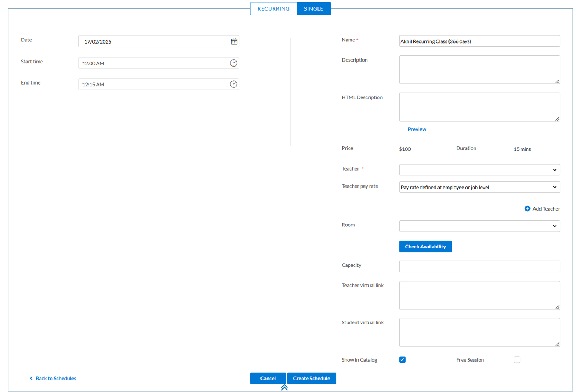Open the date picker calendar icon
The height and width of the screenshot is (392, 584).
[234, 41]
